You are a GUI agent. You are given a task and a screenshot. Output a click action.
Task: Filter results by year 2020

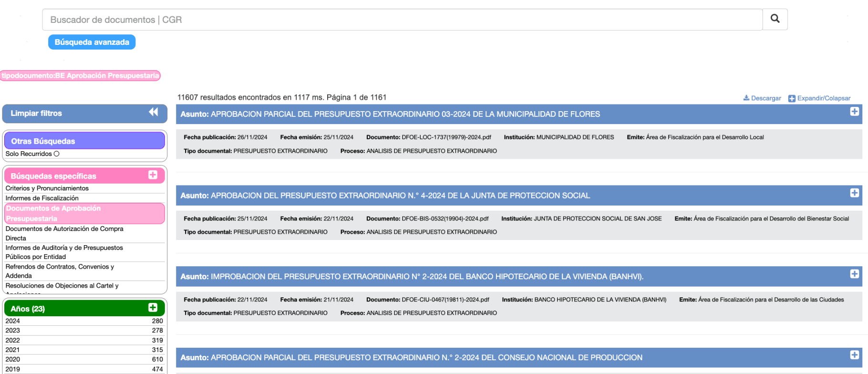click(x=13, y=359)
